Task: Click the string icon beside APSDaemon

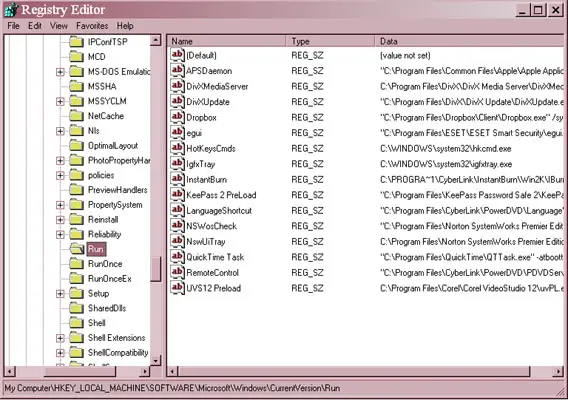Action: click(177, 70)
